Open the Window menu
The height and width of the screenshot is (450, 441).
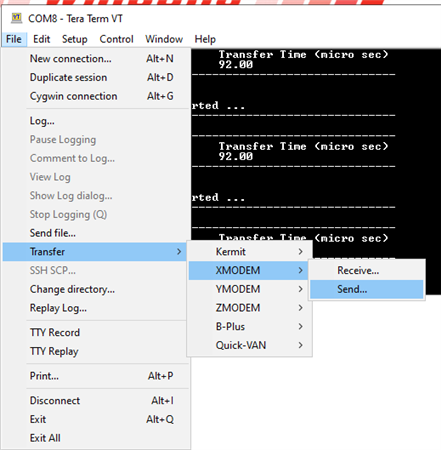(164, 39)
